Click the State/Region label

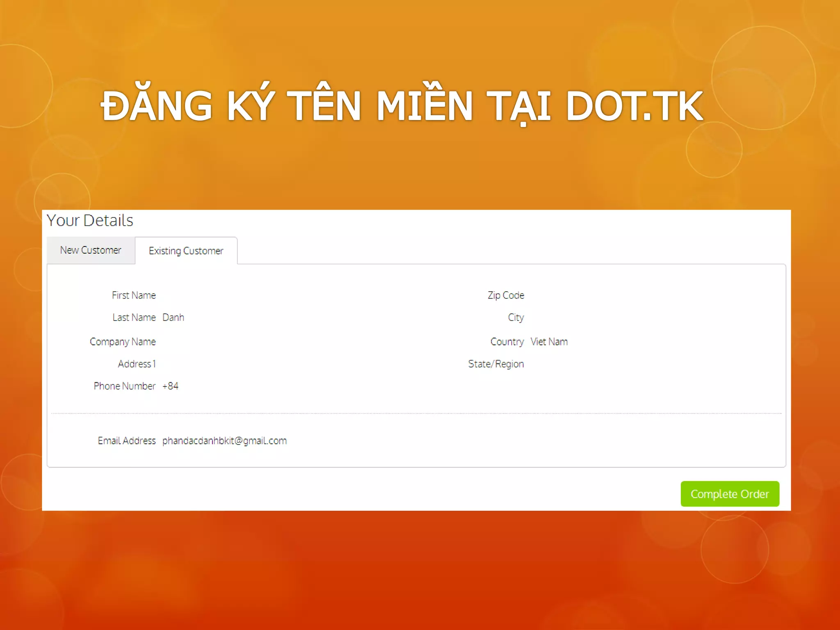tap(496, 364)
